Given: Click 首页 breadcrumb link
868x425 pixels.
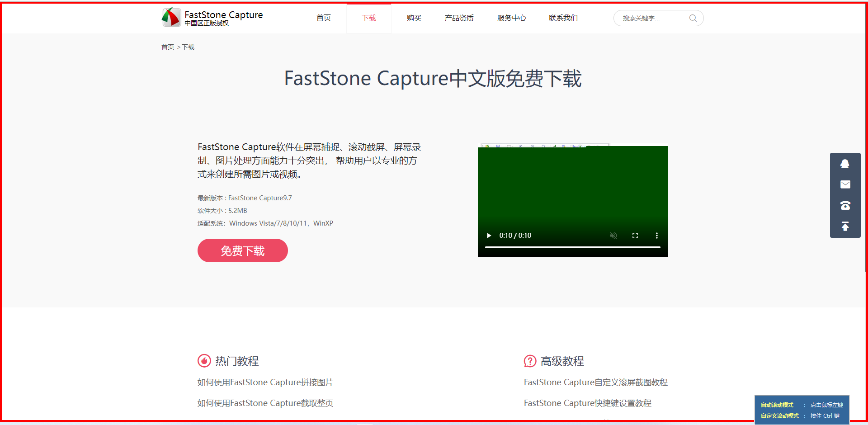Looking at the screenshot, I should tap(168, 47).
